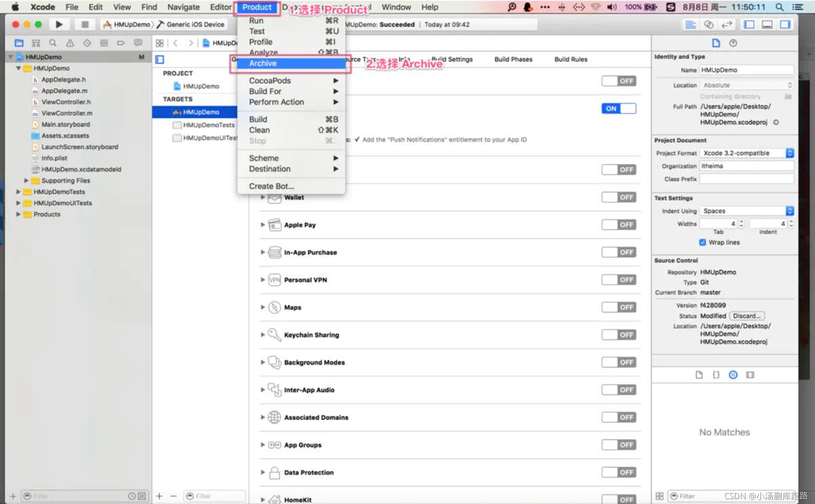The image size is (815, 504).
Task: Click the related items grid icon
Action: pyautogui.click(x=160, y=43)
